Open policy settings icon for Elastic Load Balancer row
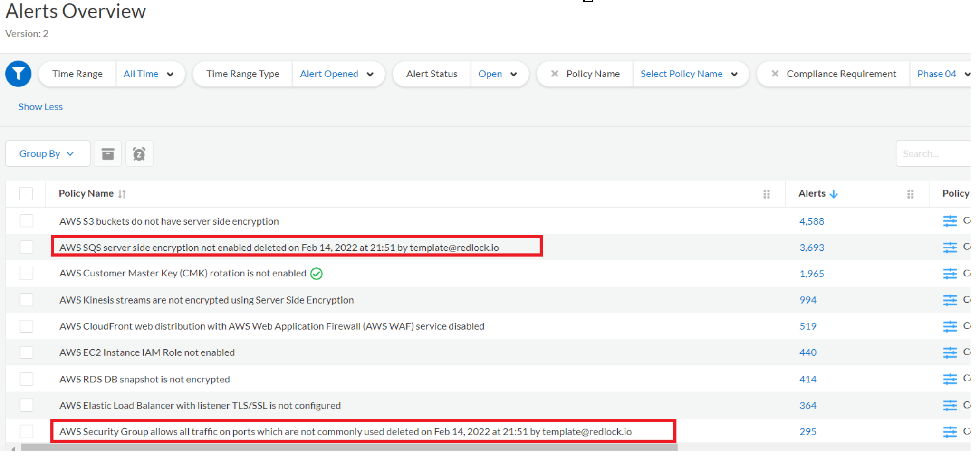 tap(950, 405)
